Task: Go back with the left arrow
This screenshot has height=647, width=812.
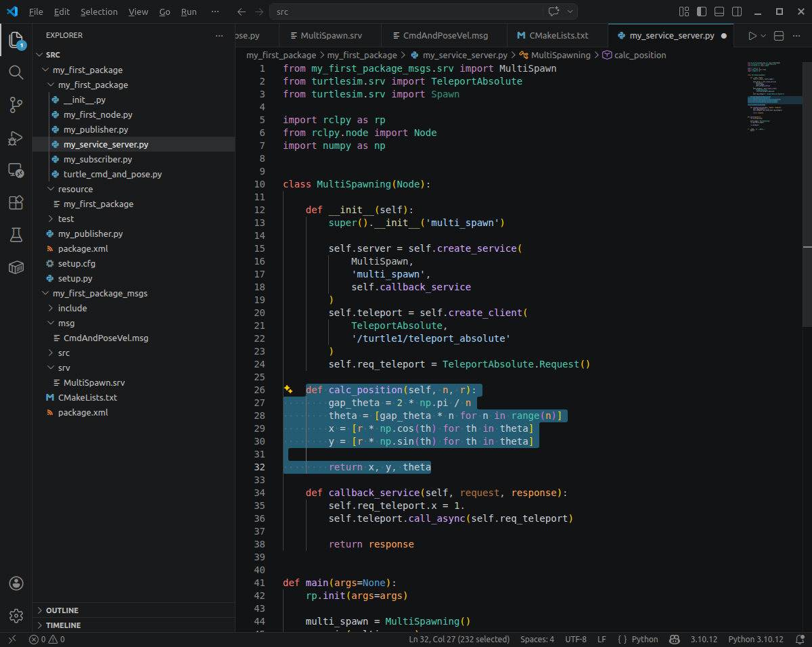Action: pos(242,12)
